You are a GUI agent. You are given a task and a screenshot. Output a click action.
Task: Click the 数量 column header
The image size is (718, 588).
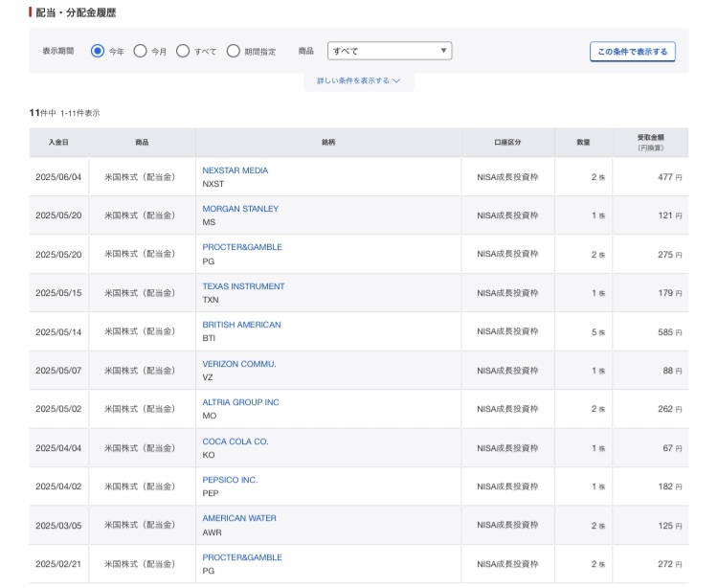[583, 143]
